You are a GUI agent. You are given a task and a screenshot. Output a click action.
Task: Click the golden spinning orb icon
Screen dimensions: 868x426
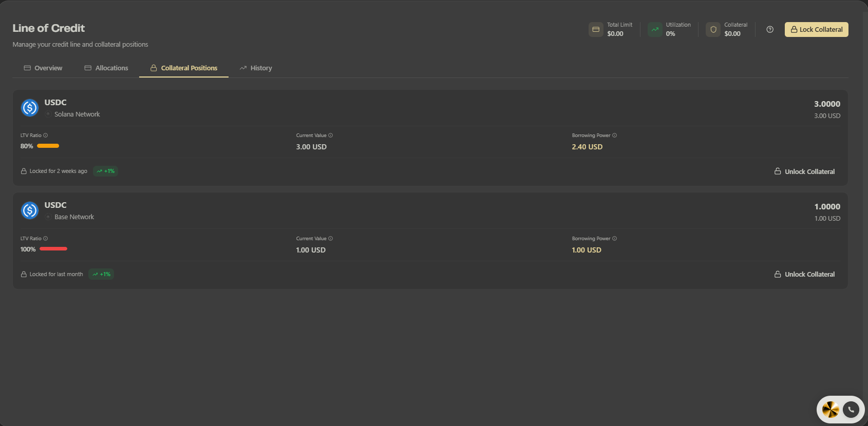831,410
